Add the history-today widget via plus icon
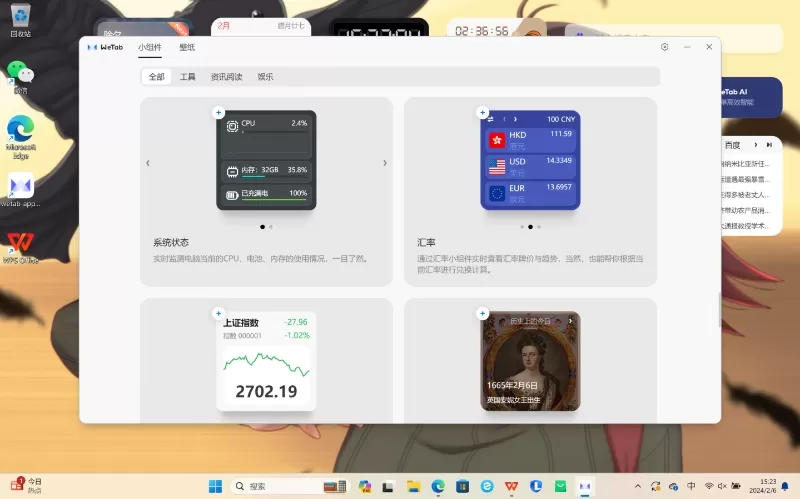800x499 pixels. 482,314
